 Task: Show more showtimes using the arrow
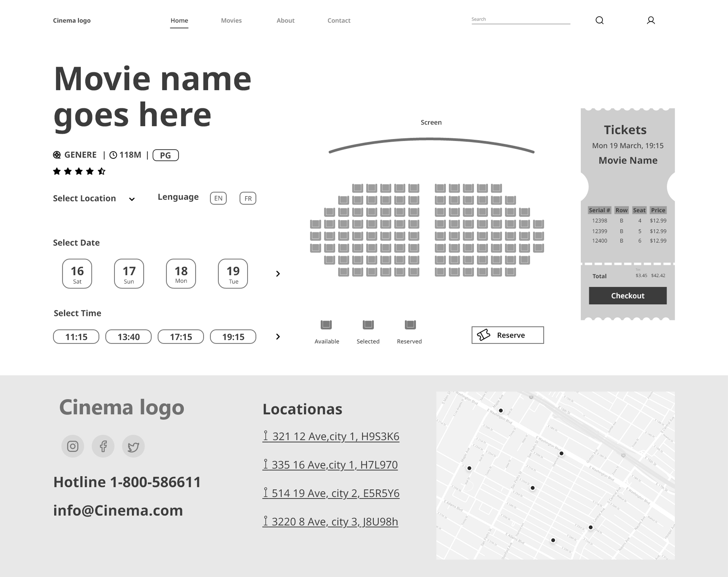click(278, 337)
